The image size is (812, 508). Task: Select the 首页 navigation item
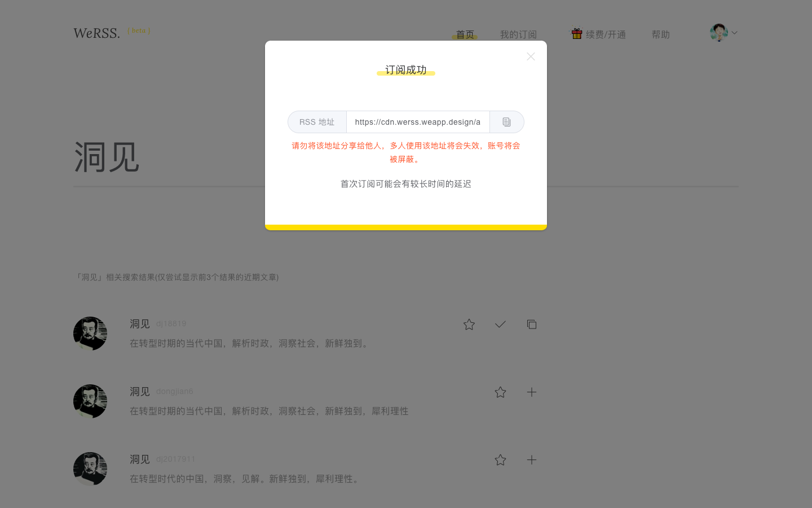[464, 34]
